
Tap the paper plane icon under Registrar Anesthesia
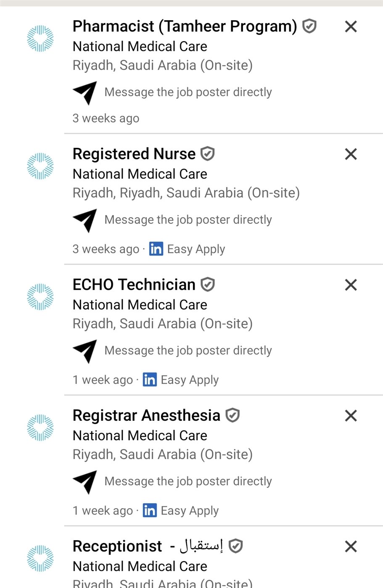coord(85,482)
